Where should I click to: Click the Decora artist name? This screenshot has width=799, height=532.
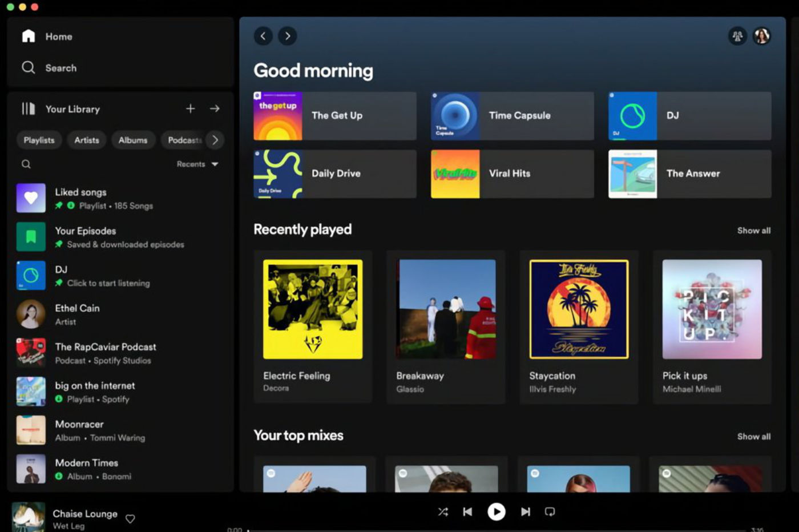point(276,388)
